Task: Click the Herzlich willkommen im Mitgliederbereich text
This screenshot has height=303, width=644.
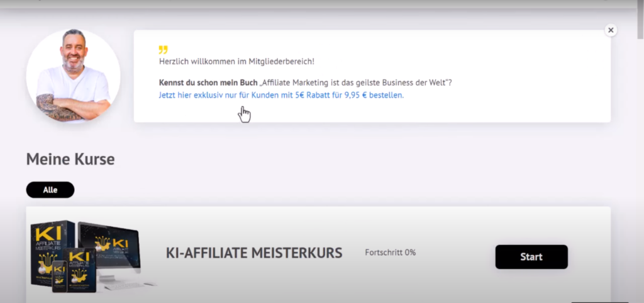Action: 236,62
